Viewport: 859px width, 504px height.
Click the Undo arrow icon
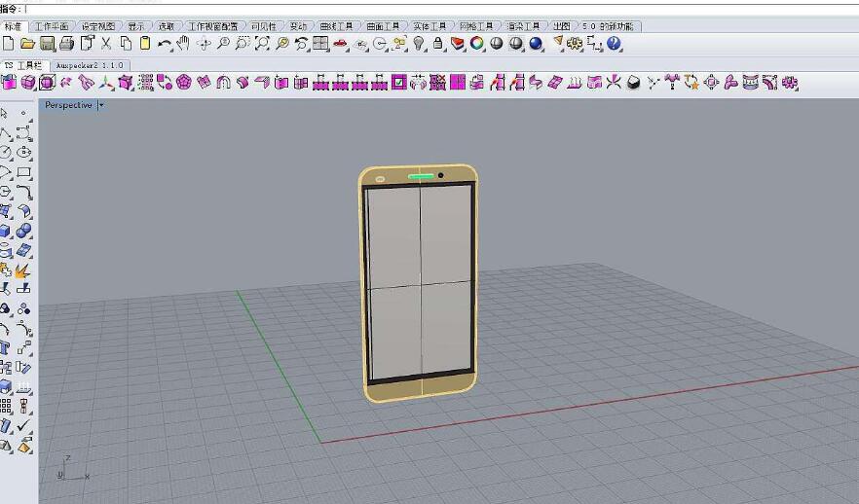[x=165, y=44]
